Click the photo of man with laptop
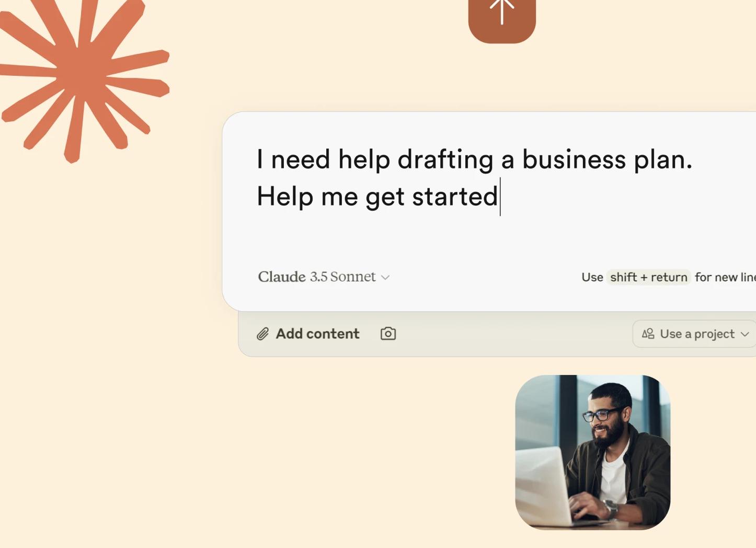This screenshot has width=756, height=548. (x=593, y=452)
